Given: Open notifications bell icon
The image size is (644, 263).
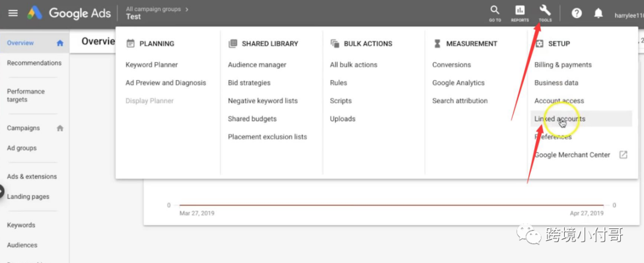Looking at the screenshot, I should pyautogui.click(x=599, y=13).
